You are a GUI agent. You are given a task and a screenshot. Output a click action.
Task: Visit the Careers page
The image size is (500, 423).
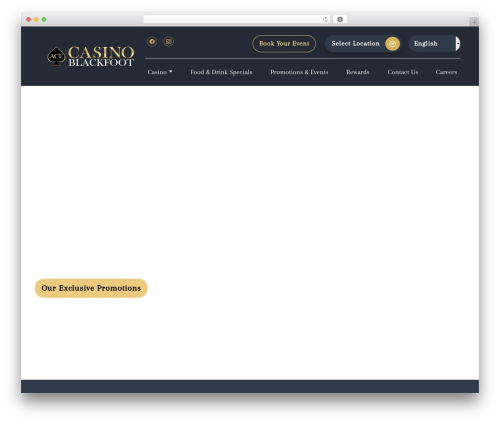point(446,72)
